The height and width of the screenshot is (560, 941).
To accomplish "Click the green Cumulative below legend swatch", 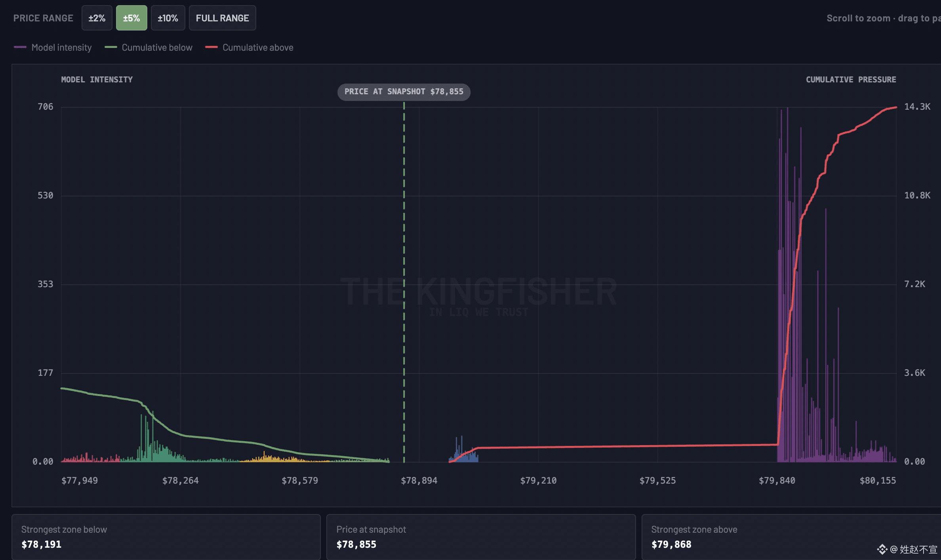I will click(110, 47).
